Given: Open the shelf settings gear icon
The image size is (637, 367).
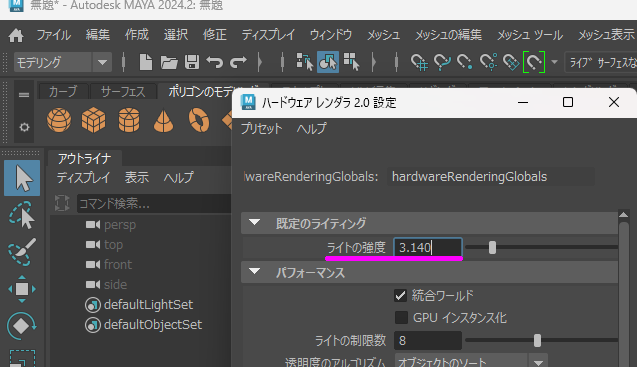Looking at the screenshot, I should click(24, 127).
